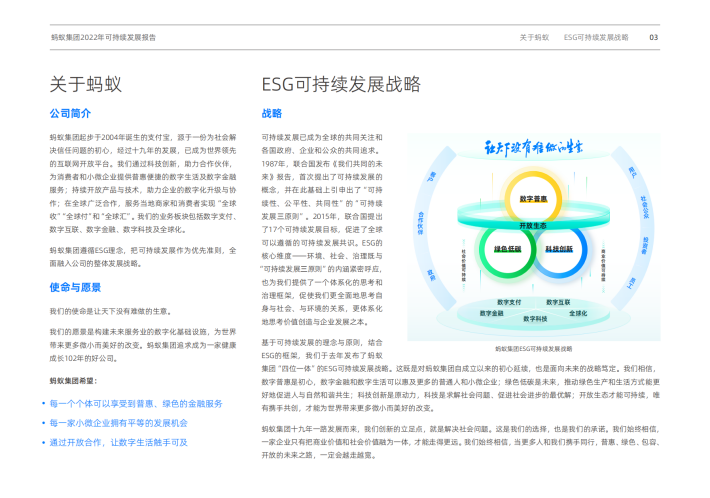Click the '开放生态' ring label
This screenshot has width=710, height=498.
tap(533, 225)
